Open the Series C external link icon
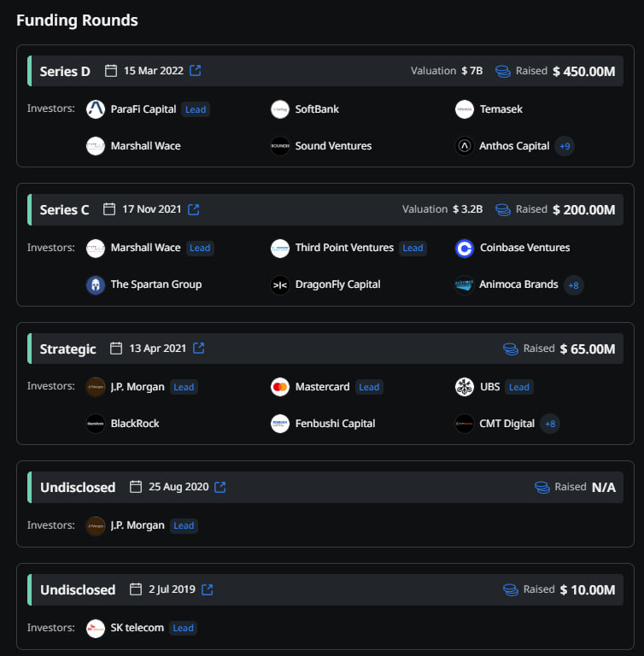The width and height of the screenshot is (644, 656). tap(194, 209)
